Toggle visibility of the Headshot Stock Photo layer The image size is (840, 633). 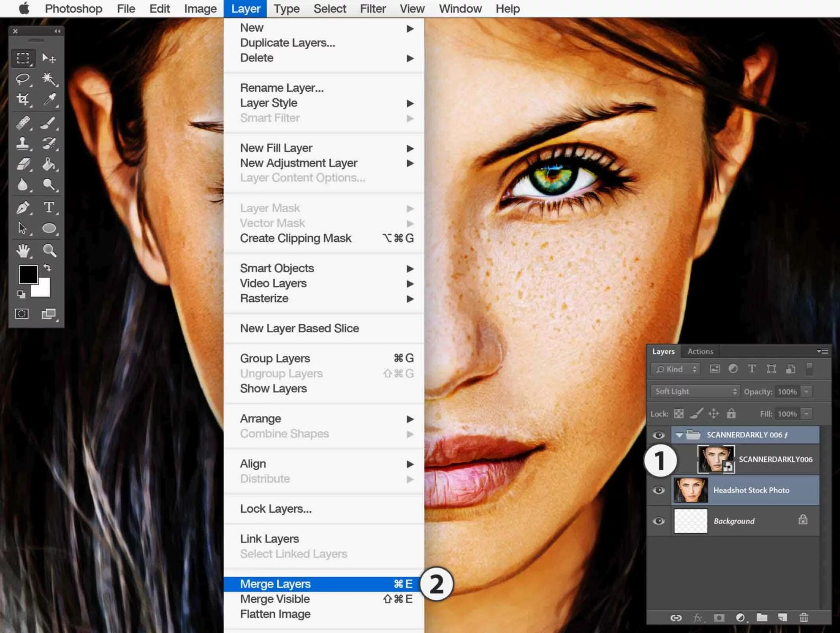[659, 490]
